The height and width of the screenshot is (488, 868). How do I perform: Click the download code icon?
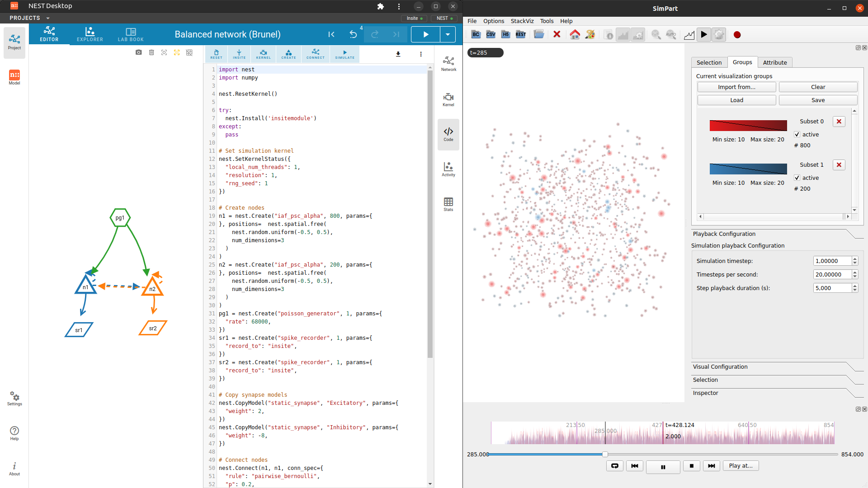coord(398,54)
